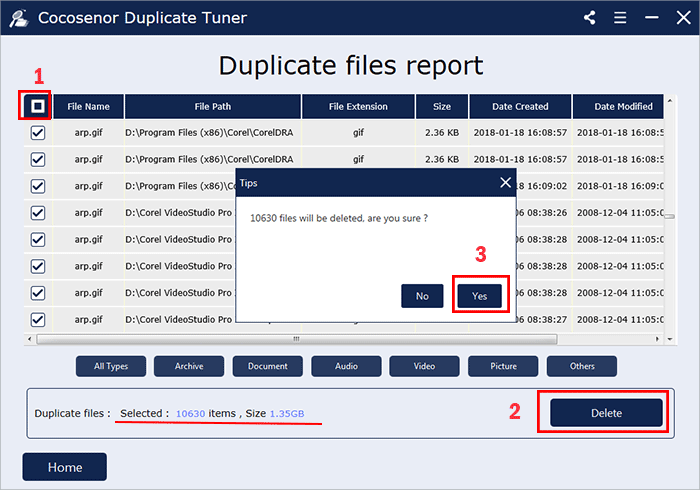Click No in the Tips dialog
This screenshot has height=490, width=700.
422,296
